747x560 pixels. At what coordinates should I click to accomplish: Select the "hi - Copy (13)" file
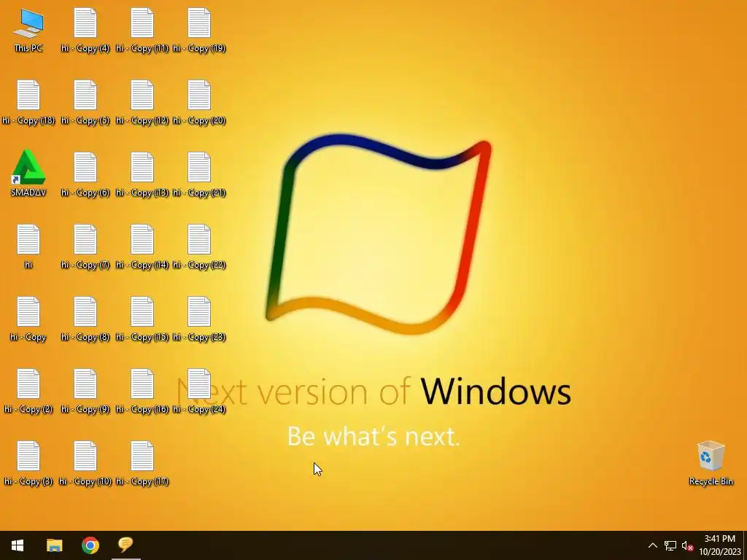point(142,175)
